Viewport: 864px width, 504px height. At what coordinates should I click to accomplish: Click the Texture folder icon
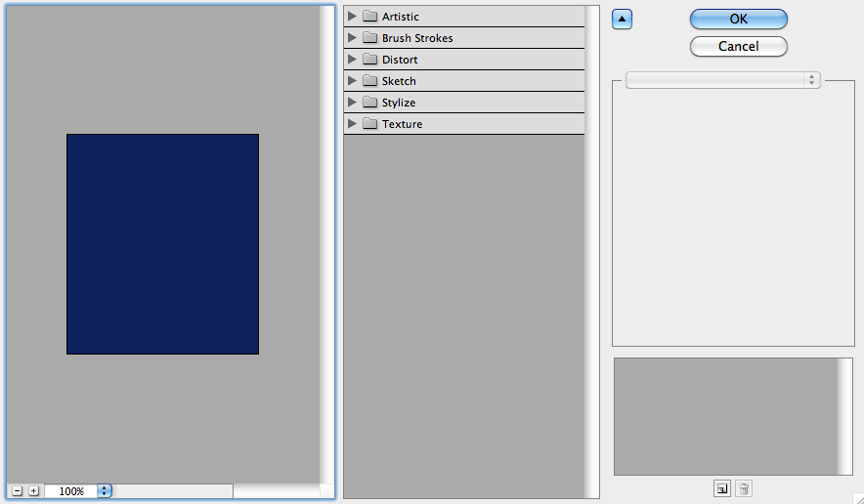point(369,124)
